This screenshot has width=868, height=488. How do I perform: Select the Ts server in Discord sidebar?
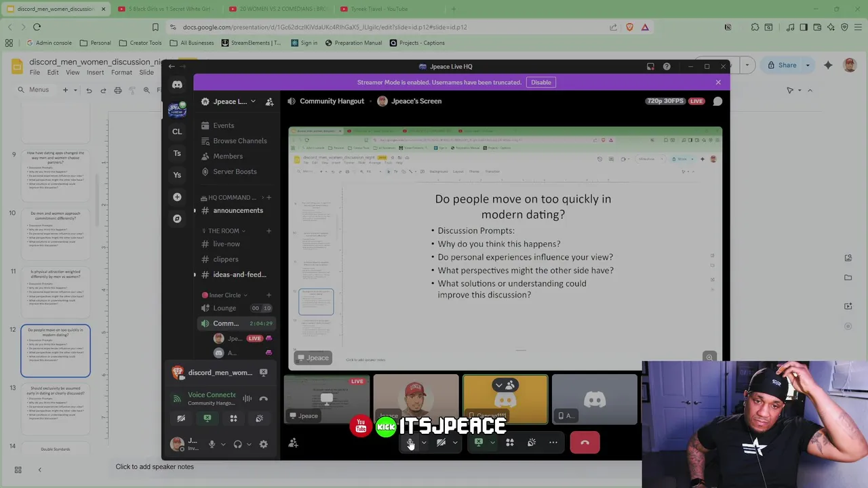177,153
